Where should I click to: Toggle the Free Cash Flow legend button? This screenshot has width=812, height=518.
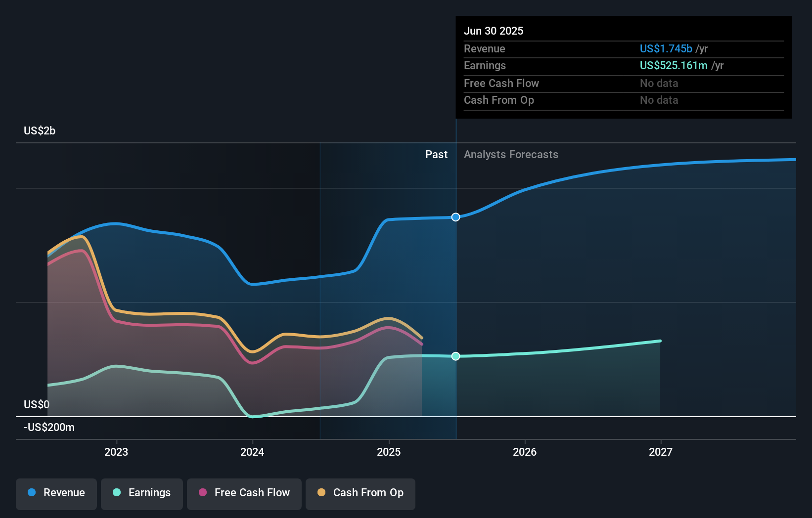pyautogui.click(x=244, y=494)
